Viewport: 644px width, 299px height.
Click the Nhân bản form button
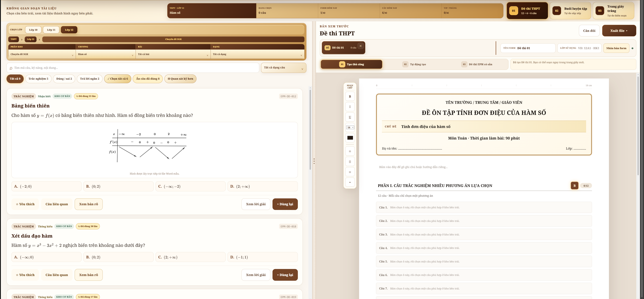616,48
